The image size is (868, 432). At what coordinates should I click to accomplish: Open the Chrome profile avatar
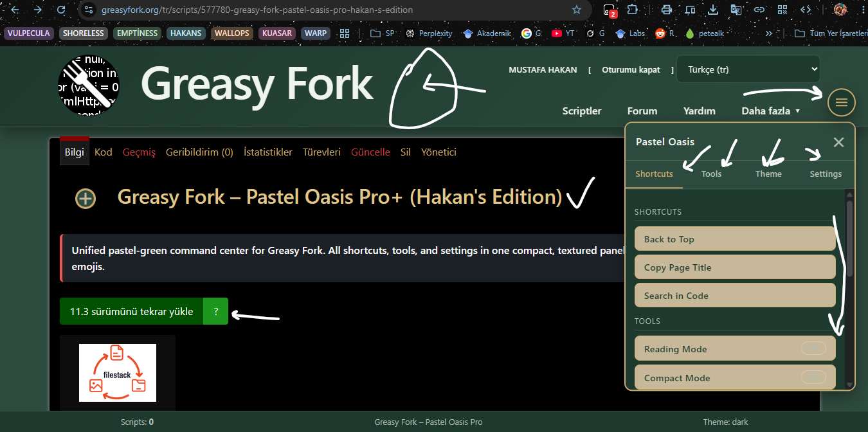click(840, 10)
